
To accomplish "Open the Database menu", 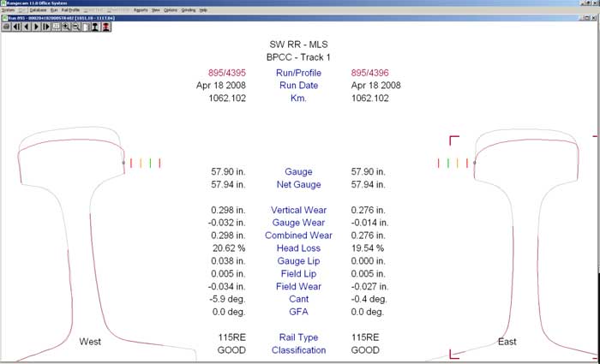I will pyautogui.click(x=38, y=9).
